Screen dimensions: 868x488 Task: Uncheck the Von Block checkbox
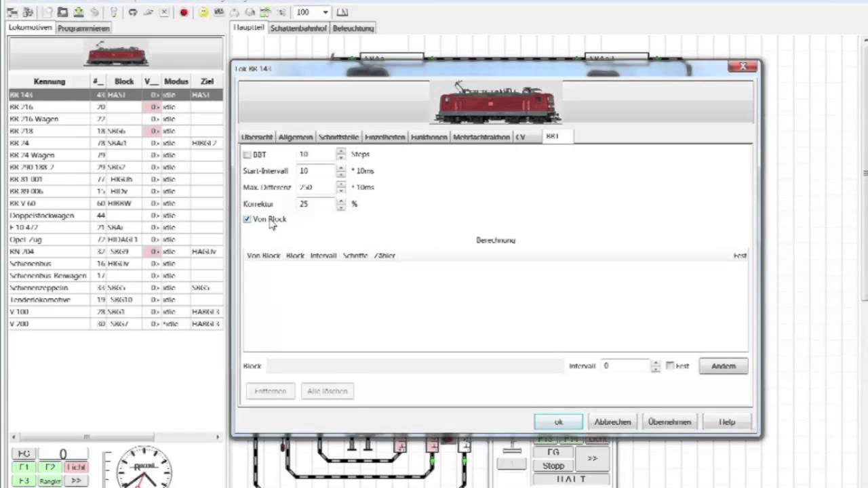[247, 219]
